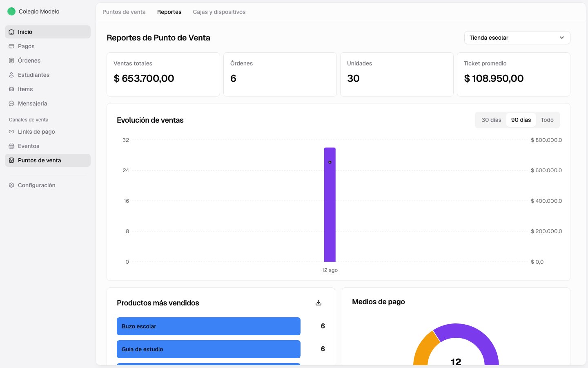This screenshot has height=368, width=588.
Task: Click the Inicio home icon
Action: pyautogui.click(x=11, y=32)
